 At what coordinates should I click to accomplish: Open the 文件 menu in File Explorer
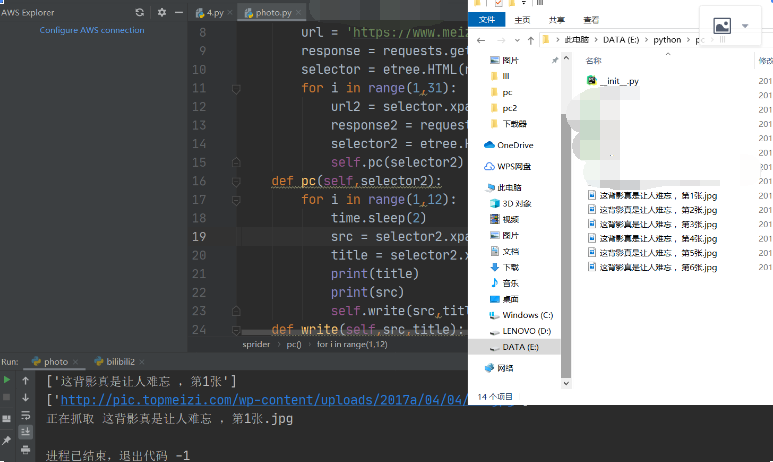pyautogui.click(x=487, y=19)
